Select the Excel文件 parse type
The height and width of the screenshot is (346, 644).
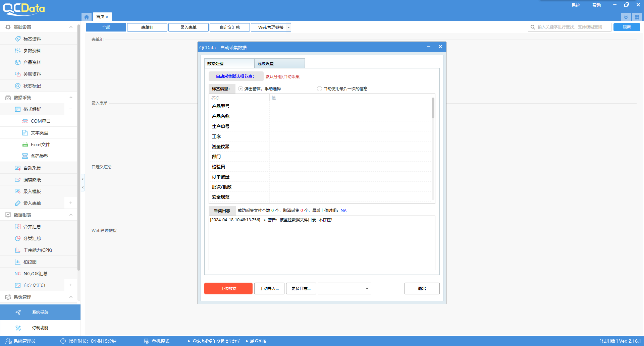[x=40, y=144]
